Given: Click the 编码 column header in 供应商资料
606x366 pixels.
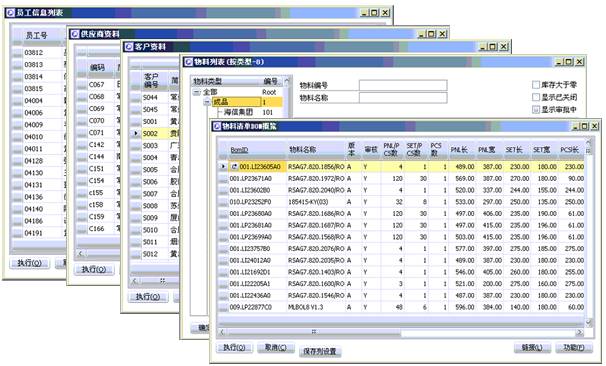Looking at the screenshot, I should click(97, 68).
